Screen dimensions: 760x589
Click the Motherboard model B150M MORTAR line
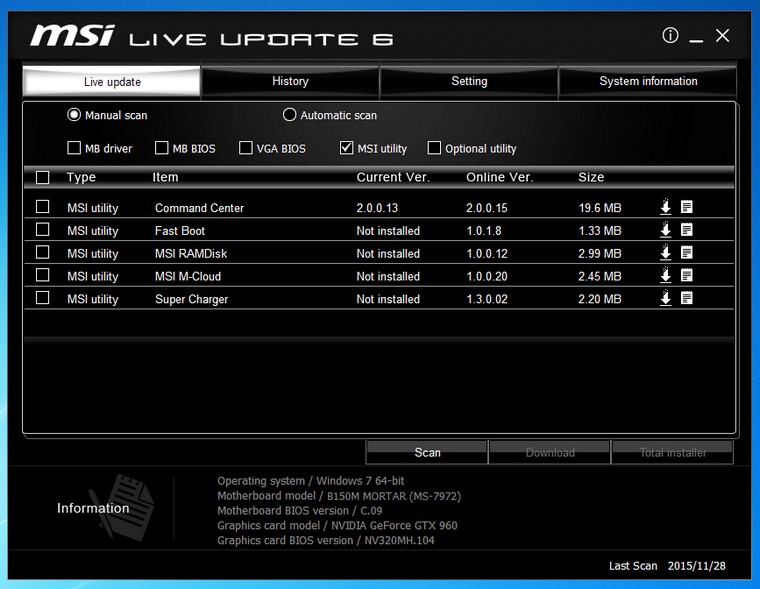(x=339, y=496)
